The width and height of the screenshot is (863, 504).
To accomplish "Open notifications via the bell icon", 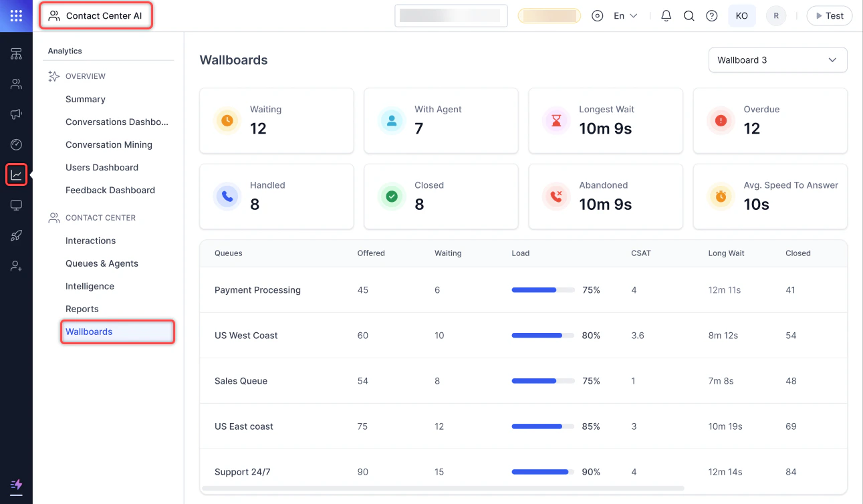I will [666, 15].
